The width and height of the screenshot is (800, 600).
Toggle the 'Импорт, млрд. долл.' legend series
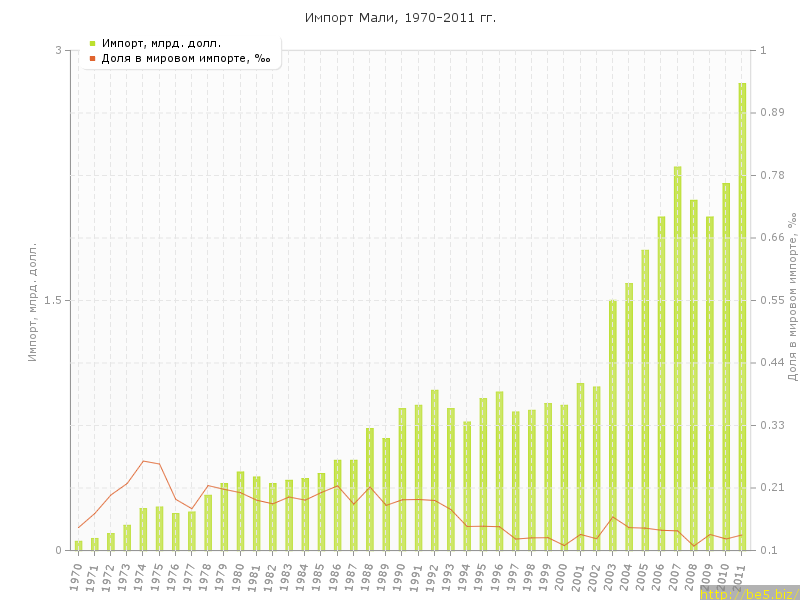coord(161,43)
